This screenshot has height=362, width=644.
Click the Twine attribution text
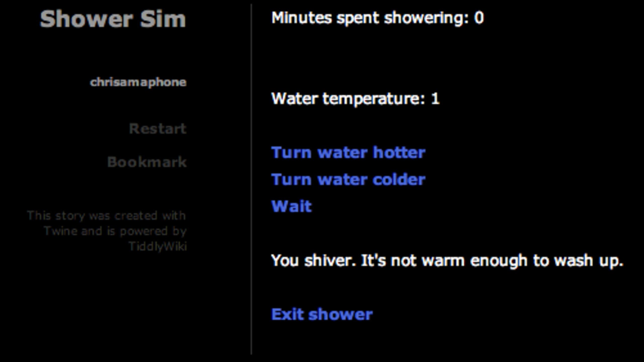click(114, 231)
